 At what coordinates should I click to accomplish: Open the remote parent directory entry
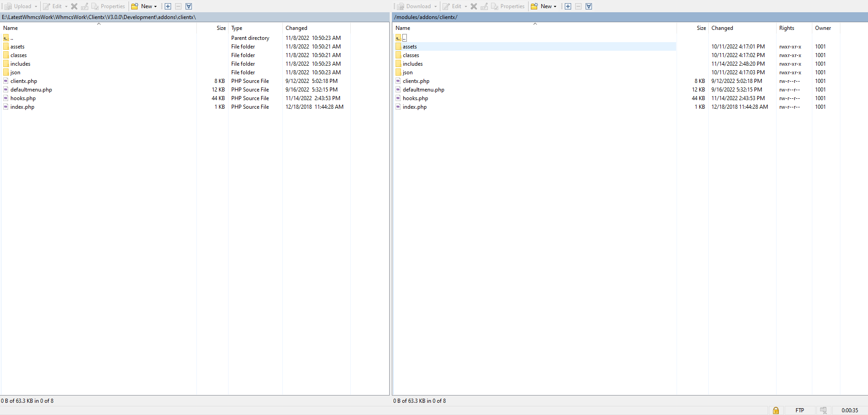404,38
